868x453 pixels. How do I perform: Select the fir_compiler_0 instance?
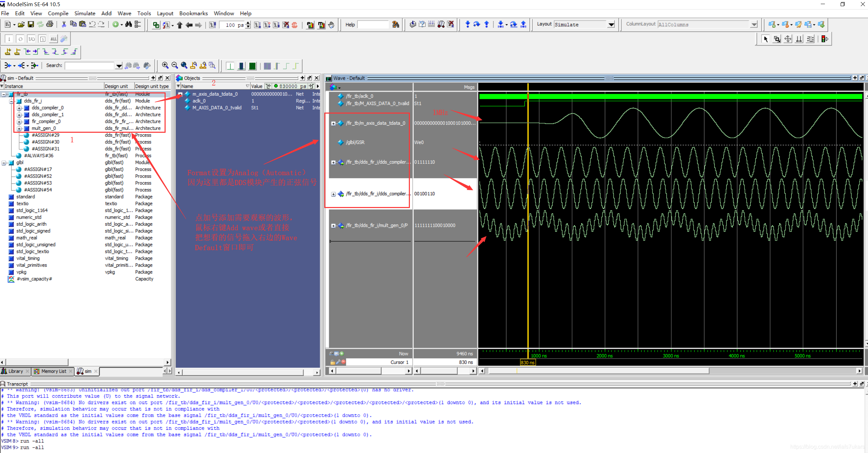coord(46,121)
